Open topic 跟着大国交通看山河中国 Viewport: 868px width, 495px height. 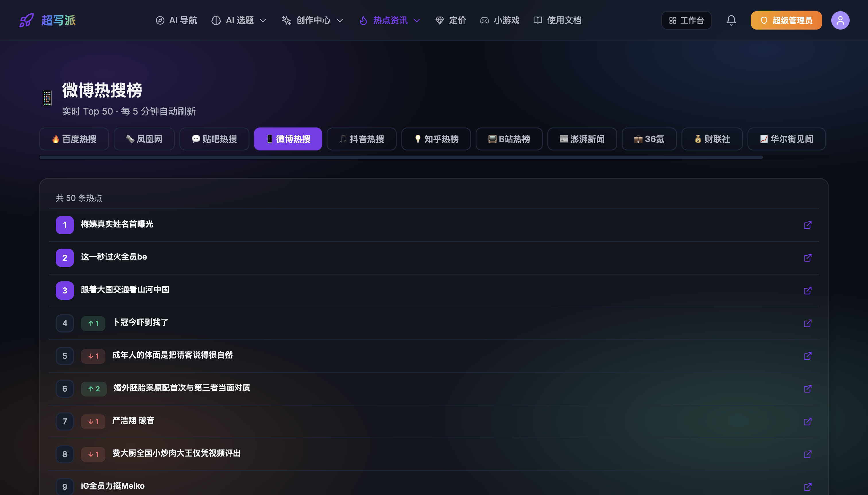125,290
